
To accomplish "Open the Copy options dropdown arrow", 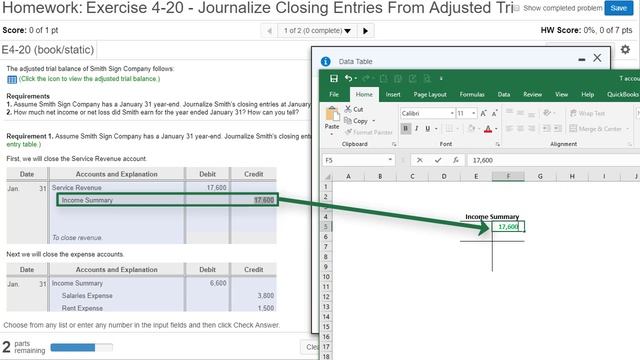I will pyautogui.click(x=373, y=121).
